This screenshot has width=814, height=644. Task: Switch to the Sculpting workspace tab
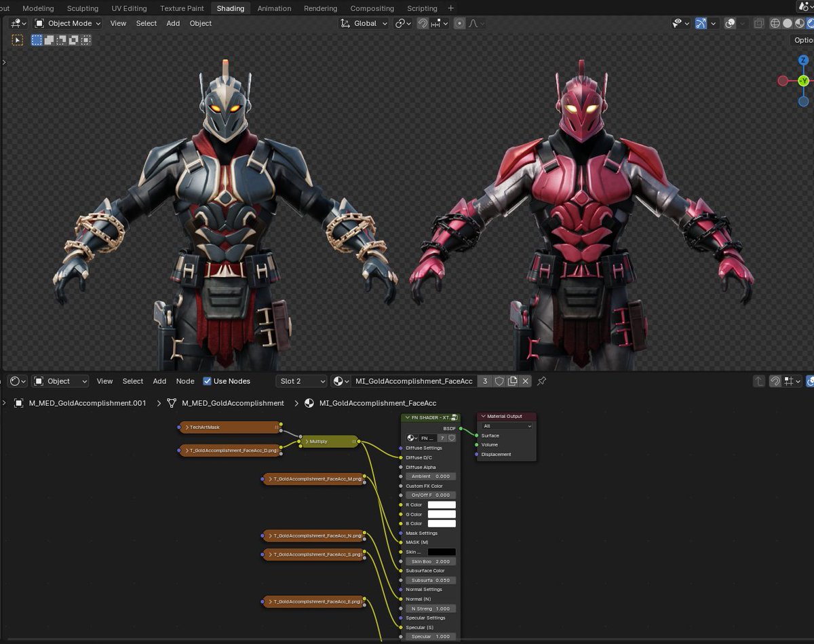83,8
